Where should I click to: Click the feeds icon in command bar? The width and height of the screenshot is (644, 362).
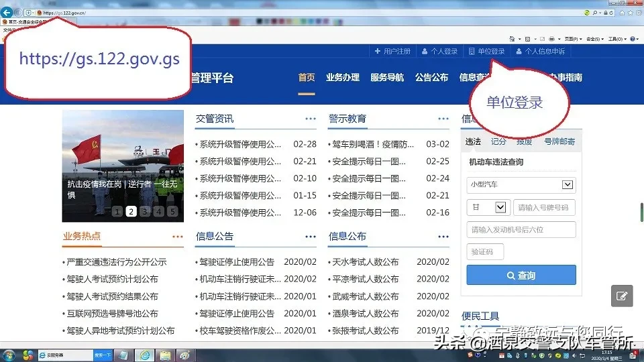pos(528,39)
